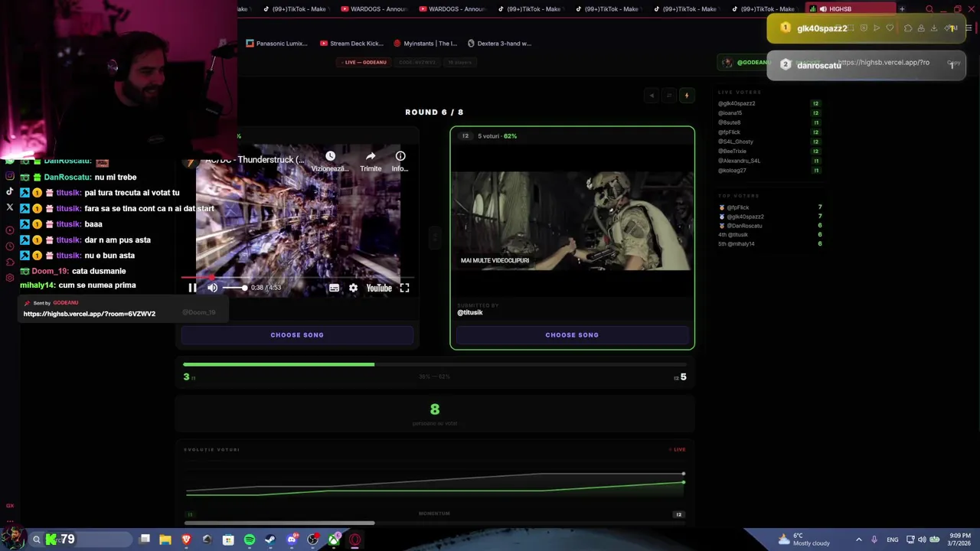Image resolution: width=980 pixels, height=551 pixels.
Task: Open Steam from taskbar
Action: (x=270, y=540)
